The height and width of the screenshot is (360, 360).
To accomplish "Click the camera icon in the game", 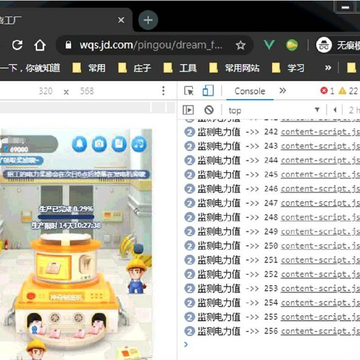I will pyautogui.click(x=99, y=144).
